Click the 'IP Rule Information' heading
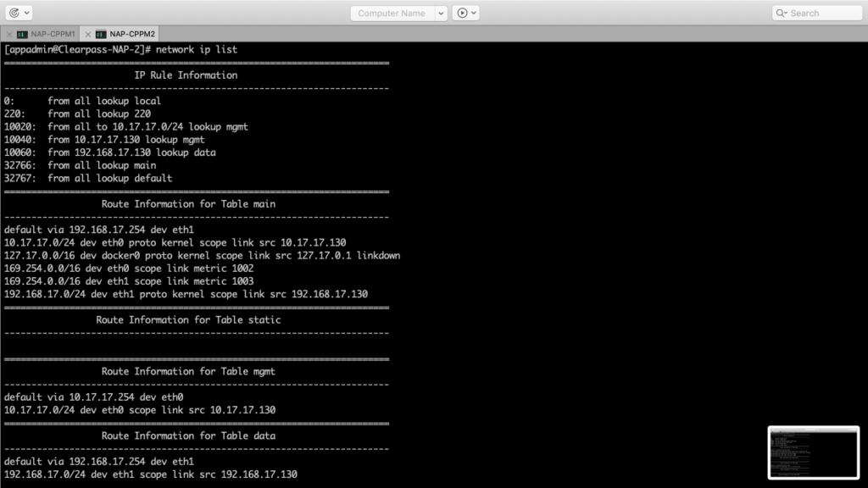This screenshot has width=868, height=488. click(186, 75)
